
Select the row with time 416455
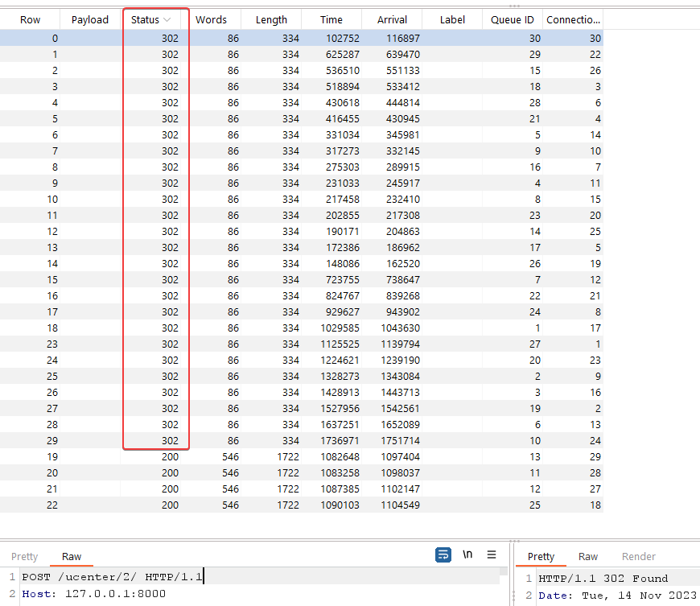click(x=302, y=118)
